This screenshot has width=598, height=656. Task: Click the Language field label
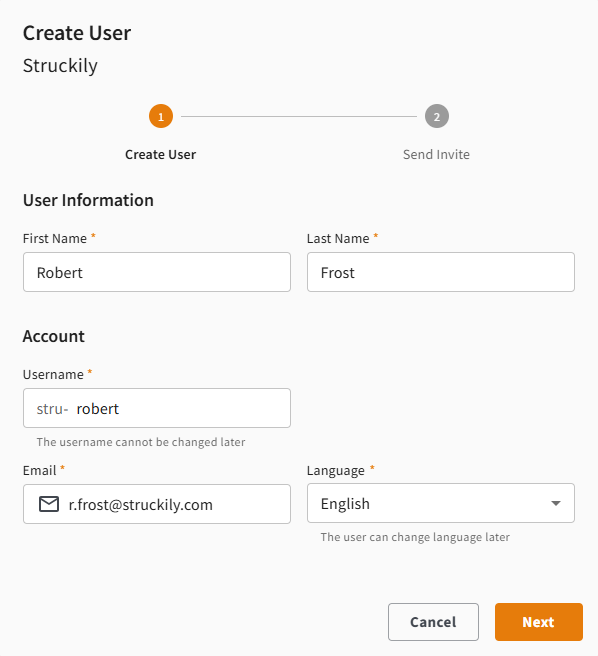click(x=336, y=471)
